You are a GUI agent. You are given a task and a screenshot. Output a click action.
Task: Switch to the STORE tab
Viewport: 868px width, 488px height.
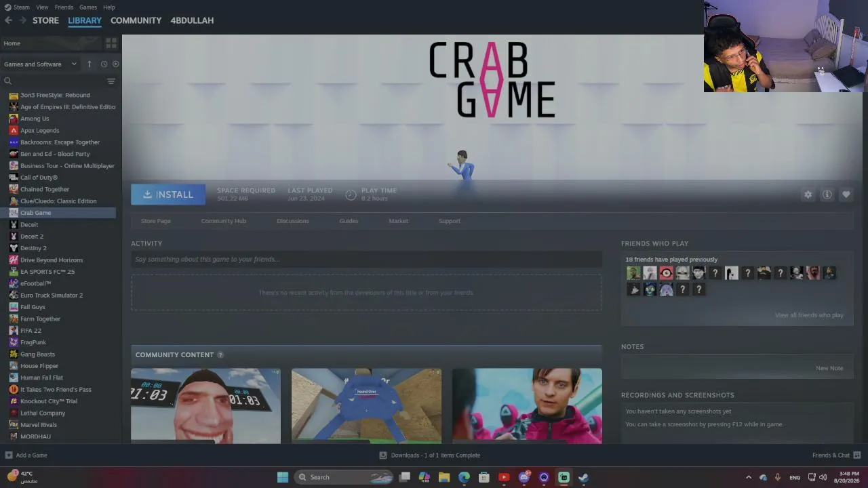click(x=45, y=20)
